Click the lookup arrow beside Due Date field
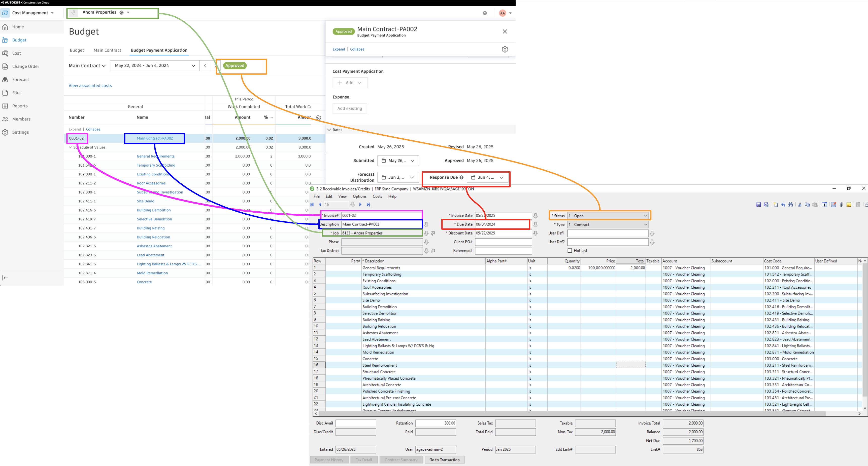 point(536,225)
